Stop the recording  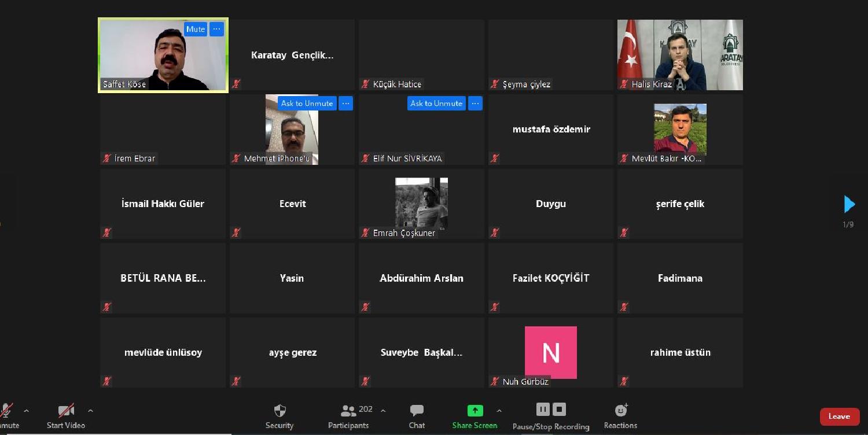coord(559,410)
